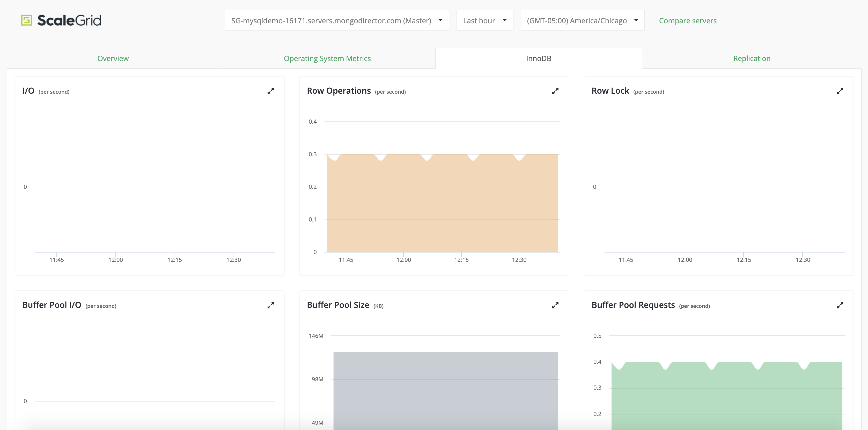Select the InnoDB tab
The height and width of the screenshot is (430, 868).
[539, 58]
